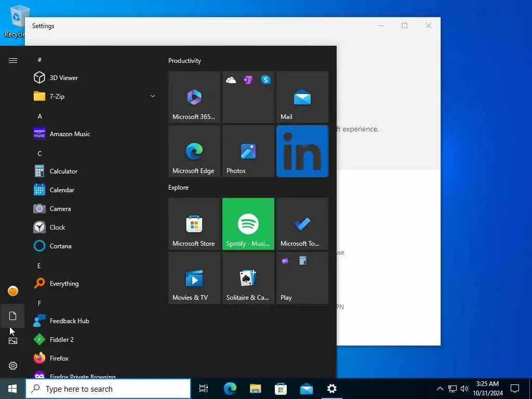The height and width of the screenshot is (399, 532).
Task: Open the Photos tile
Action: pos(248,151)
